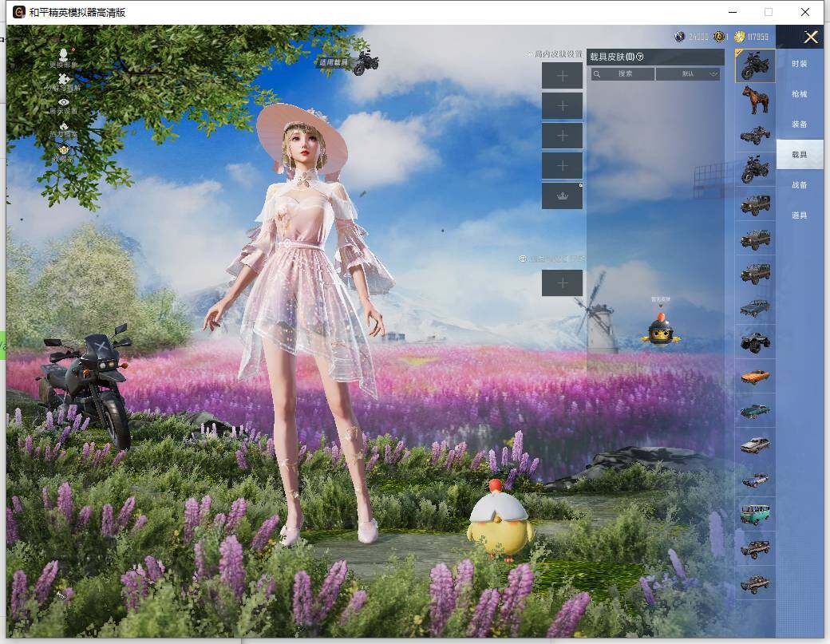Pick the orange convertible car icon

coord(755,376)
